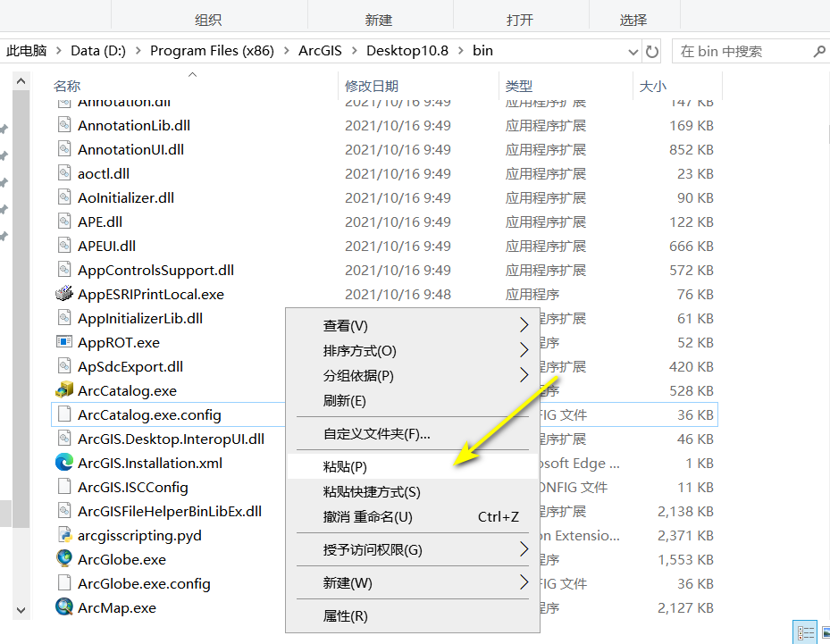The image size is (830, 644).
Task: Click the AppControlsSupport.dll file icon
Action: [x=64, y=270]
